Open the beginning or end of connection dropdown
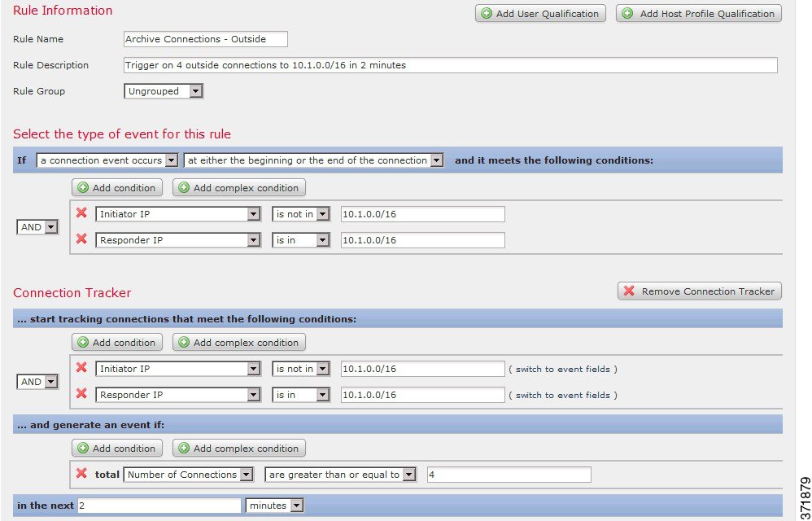 tap(314, 160)
